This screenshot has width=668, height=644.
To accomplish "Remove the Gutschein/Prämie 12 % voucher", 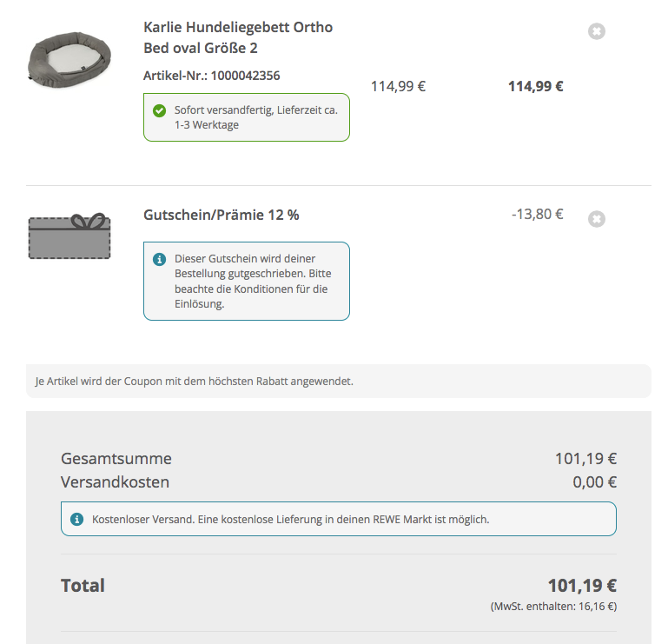I will [x=596, y=219].
